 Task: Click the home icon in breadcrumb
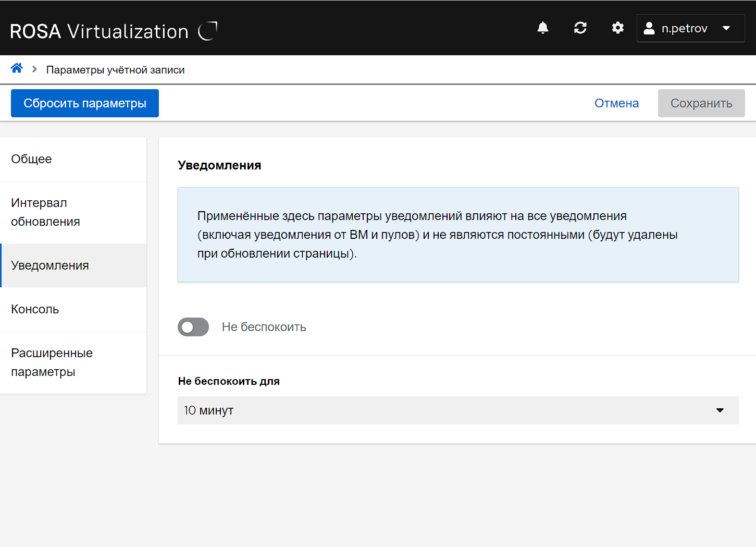[x=17, y=68]
